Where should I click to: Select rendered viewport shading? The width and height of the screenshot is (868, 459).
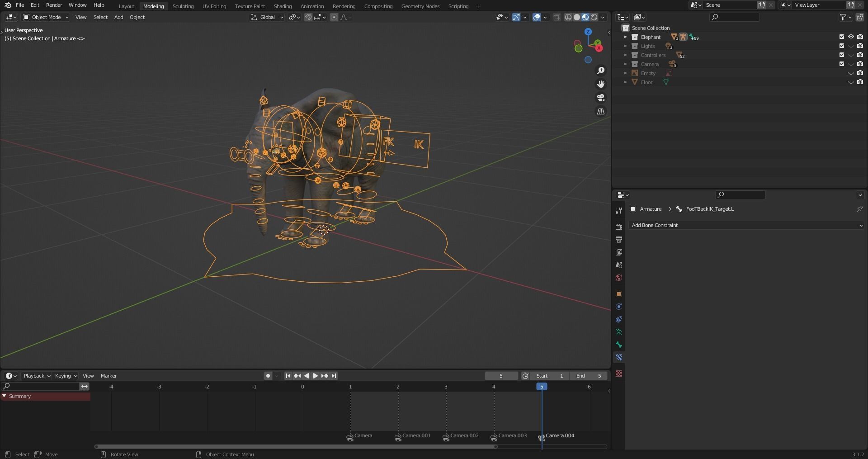tap(594, 17)
